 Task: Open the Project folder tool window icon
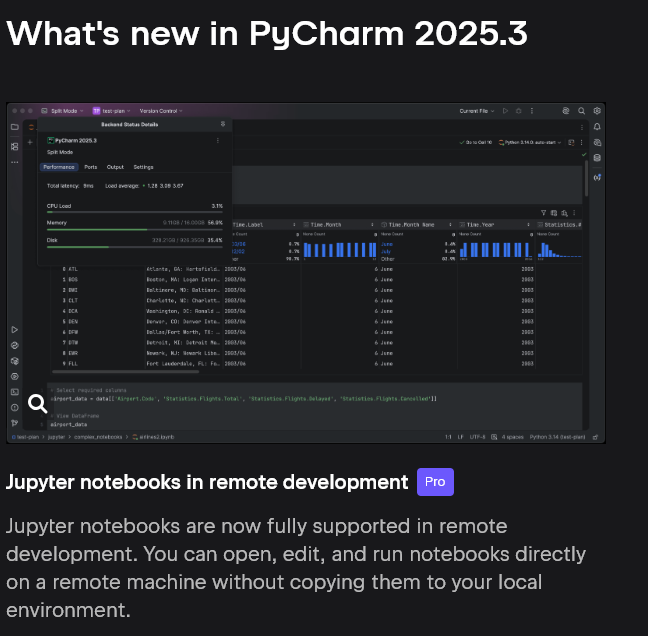15,127
